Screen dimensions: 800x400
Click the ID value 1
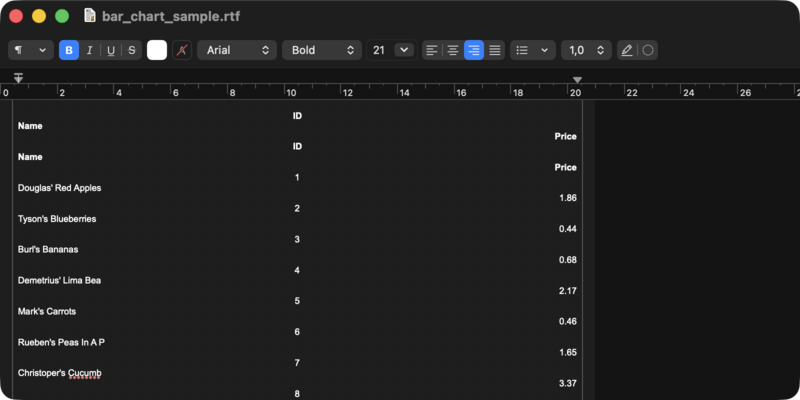tap(297, 178)
